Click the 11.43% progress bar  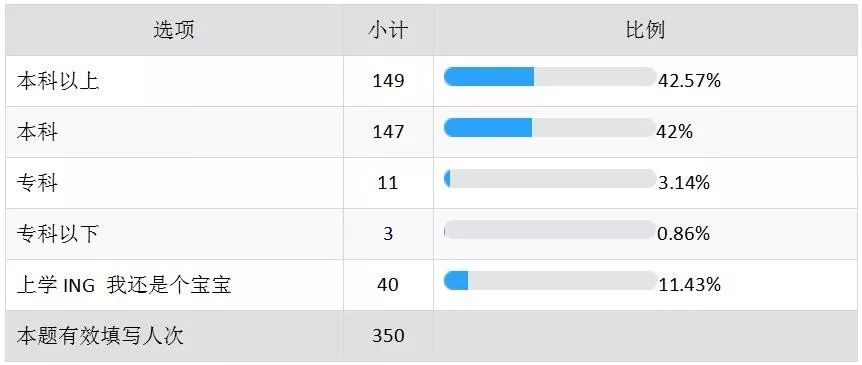pos(550,280)
